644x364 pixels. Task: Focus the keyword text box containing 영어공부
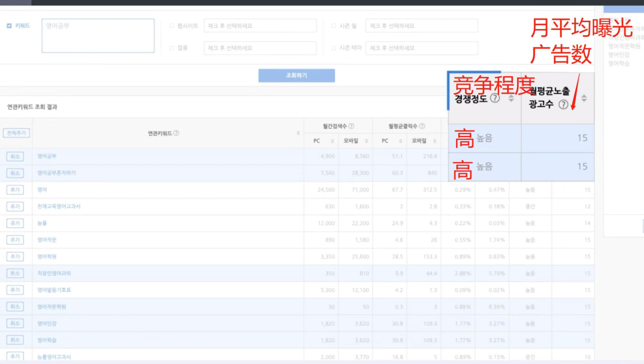click(98, 36)
